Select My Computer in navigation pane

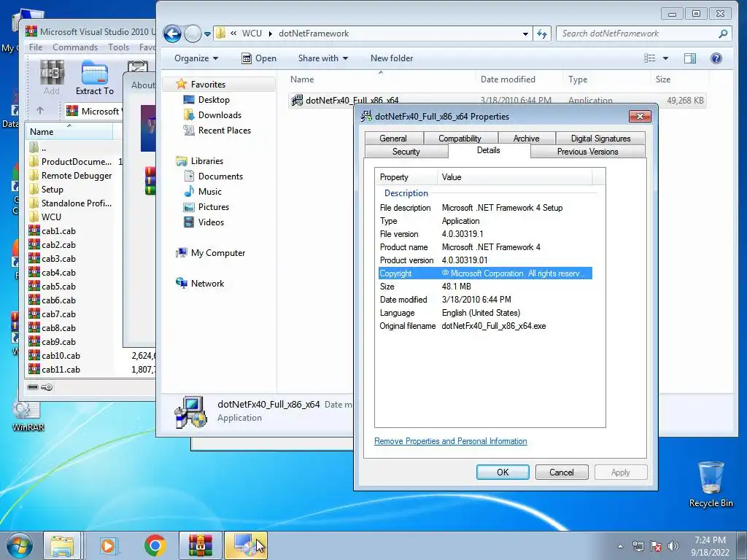pyautogui.click(x=217, y=253)
